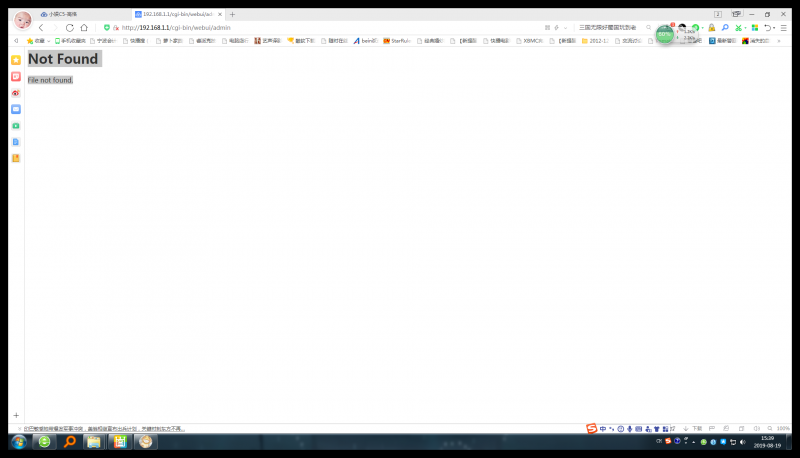The width and height of the screenshot is (800, 458).
Task: Open a new tab with plus button
Action: coord(233,14)
